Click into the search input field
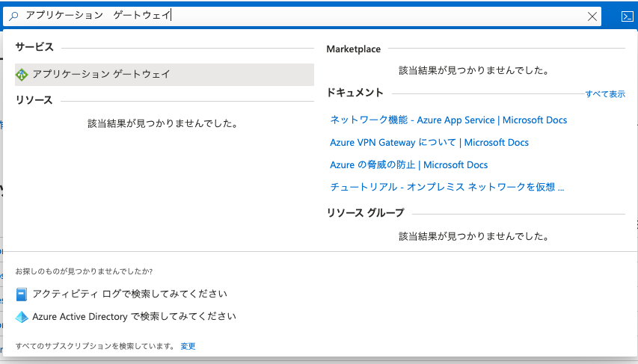Image resolution: width=638 pixels, height=364 pixels. coord(302,16)
